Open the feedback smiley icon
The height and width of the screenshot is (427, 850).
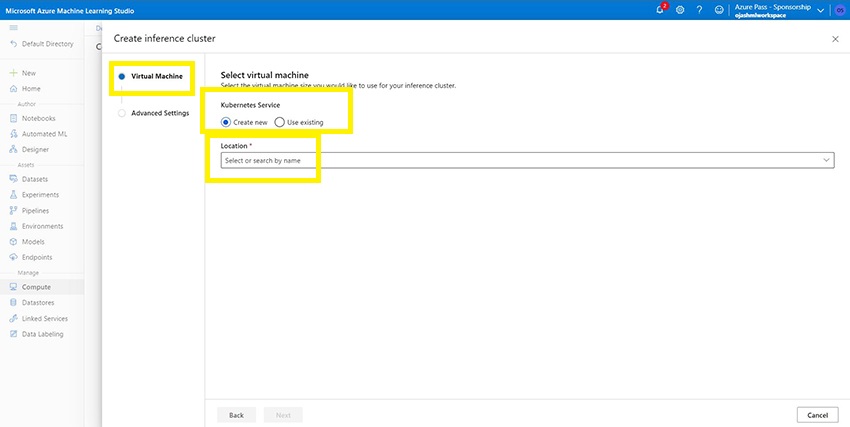[x=719, y=10]
